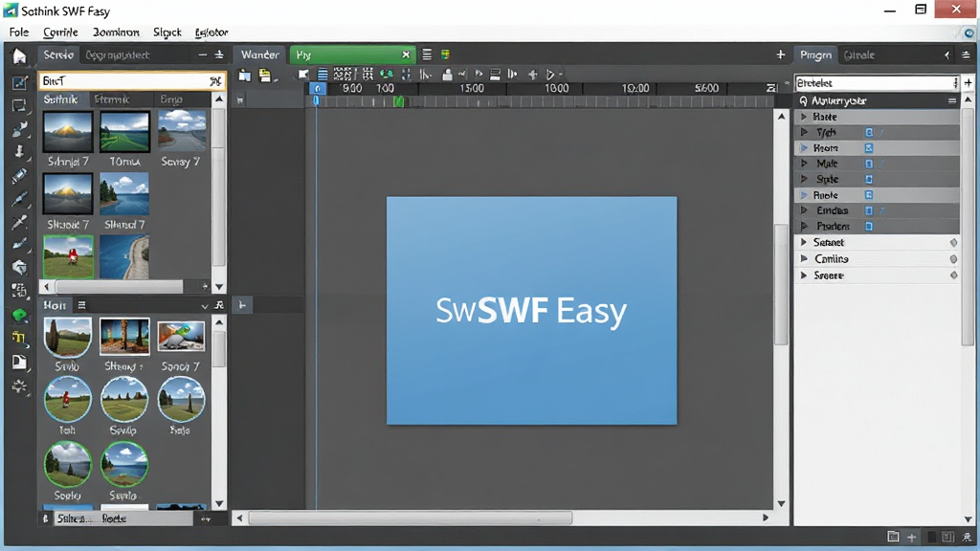Click the yellow copy documents toolbar icon
Viewport: 980px width, 551px height.
[x=265, y=76]
